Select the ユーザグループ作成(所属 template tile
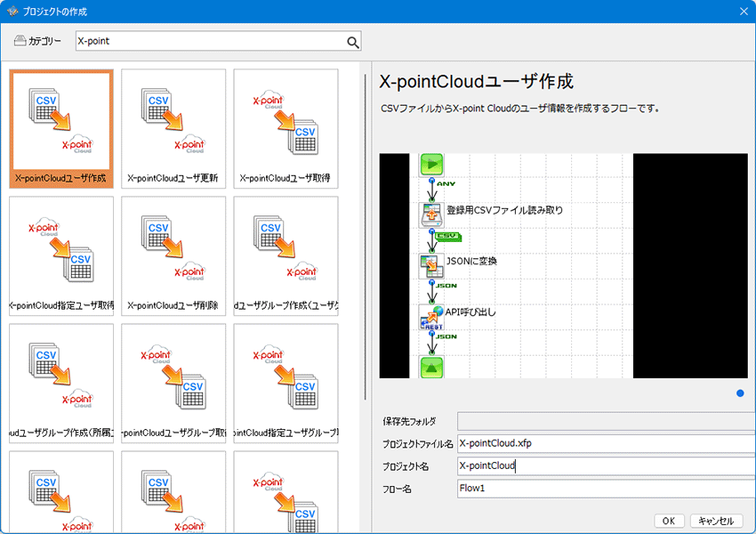This screenshot has width=756, height=534. [x=61, y=383]
